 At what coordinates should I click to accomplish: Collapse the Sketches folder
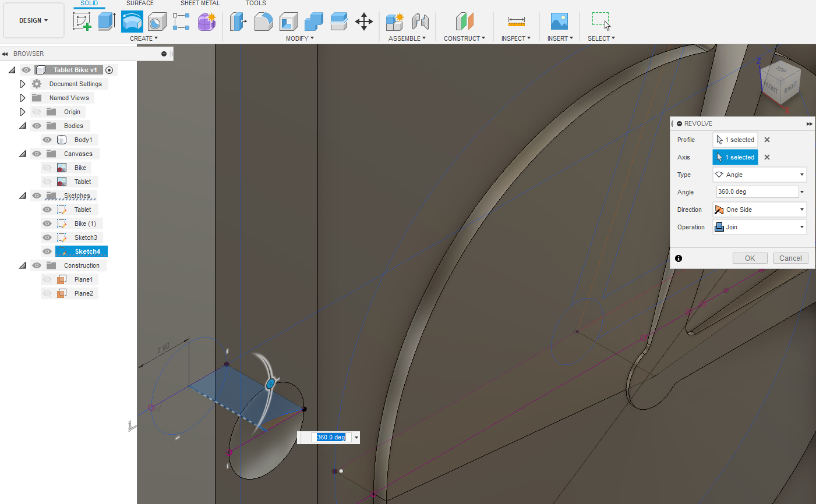23,196
